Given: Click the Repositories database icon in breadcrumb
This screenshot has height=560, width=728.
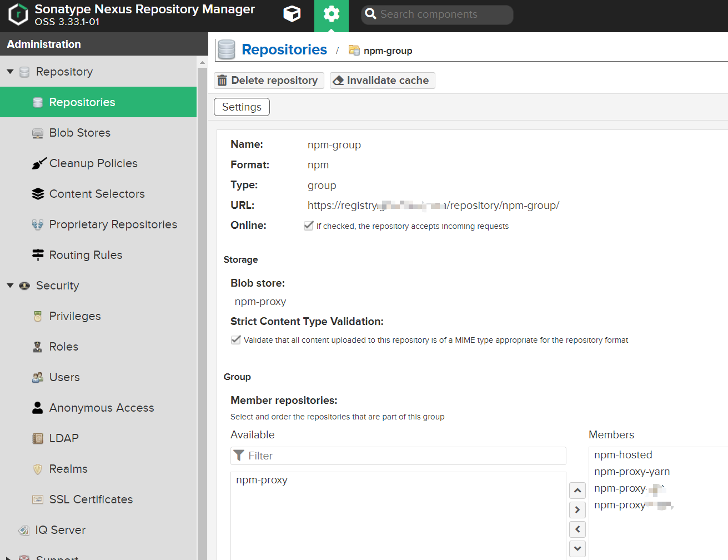Looking at the screenshot, I should [227, 49].
